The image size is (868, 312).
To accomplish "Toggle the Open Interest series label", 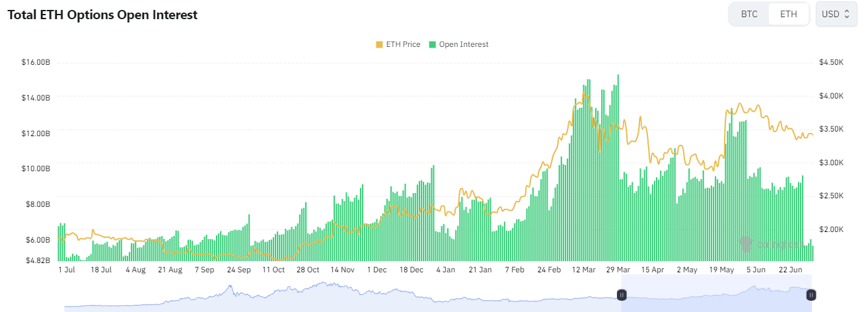I will (x=464, y=44).
